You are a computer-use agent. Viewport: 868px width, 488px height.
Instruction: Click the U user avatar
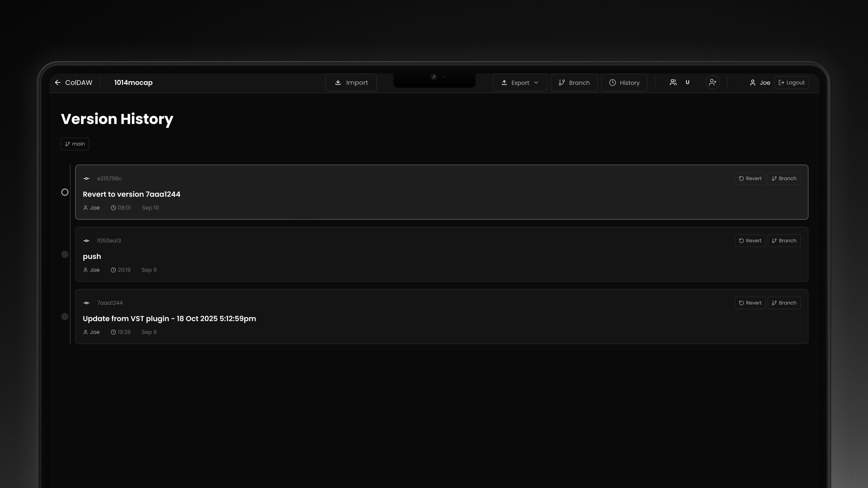[x=687, y=82]
